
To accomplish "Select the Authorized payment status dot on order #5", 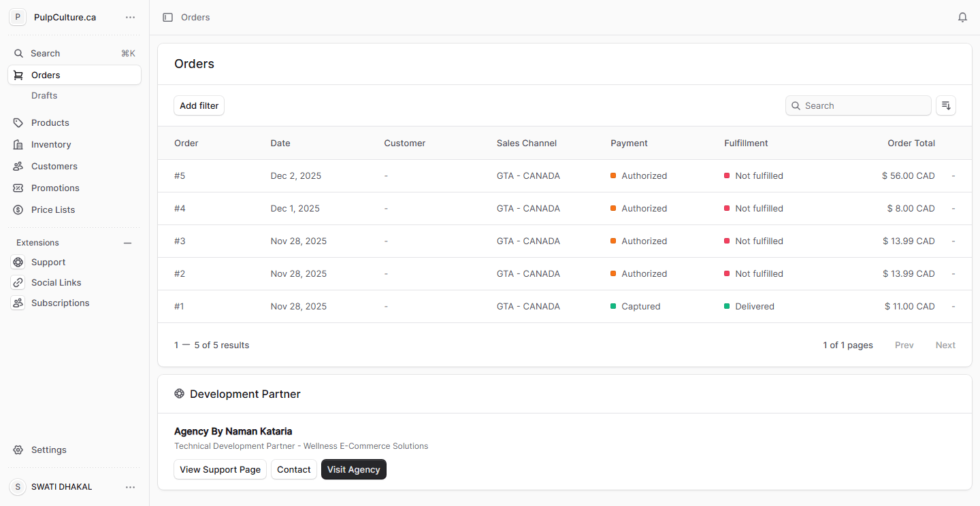I will tap(615, 175).
